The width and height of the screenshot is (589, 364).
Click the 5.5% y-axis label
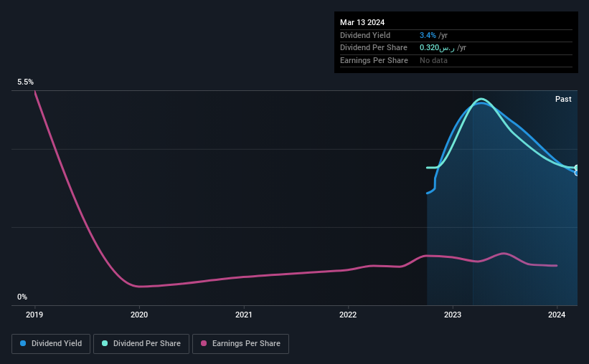(x=25, y=82)
